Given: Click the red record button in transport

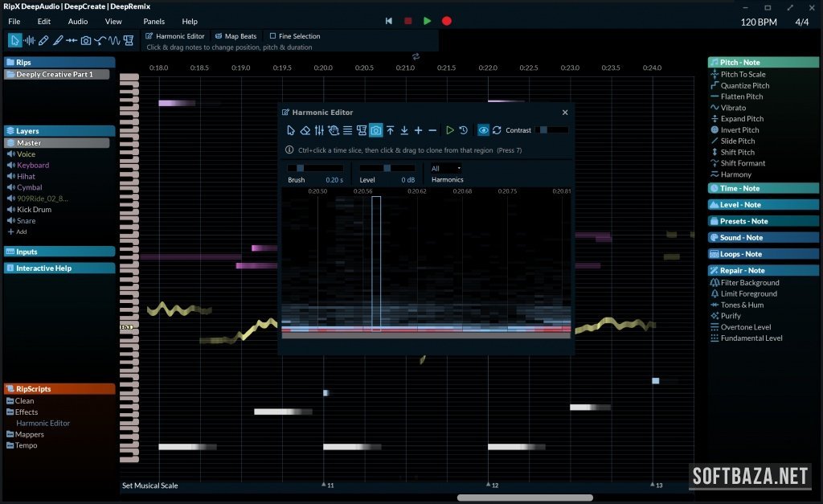Looking at the screenshot, I should (x=447, y=21).
